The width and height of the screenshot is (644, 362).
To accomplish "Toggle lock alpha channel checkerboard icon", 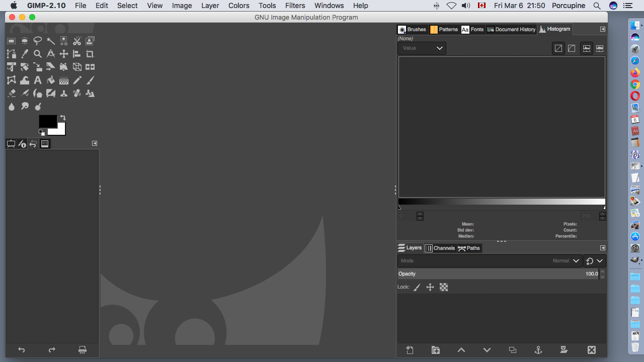I will click(444, 288).
